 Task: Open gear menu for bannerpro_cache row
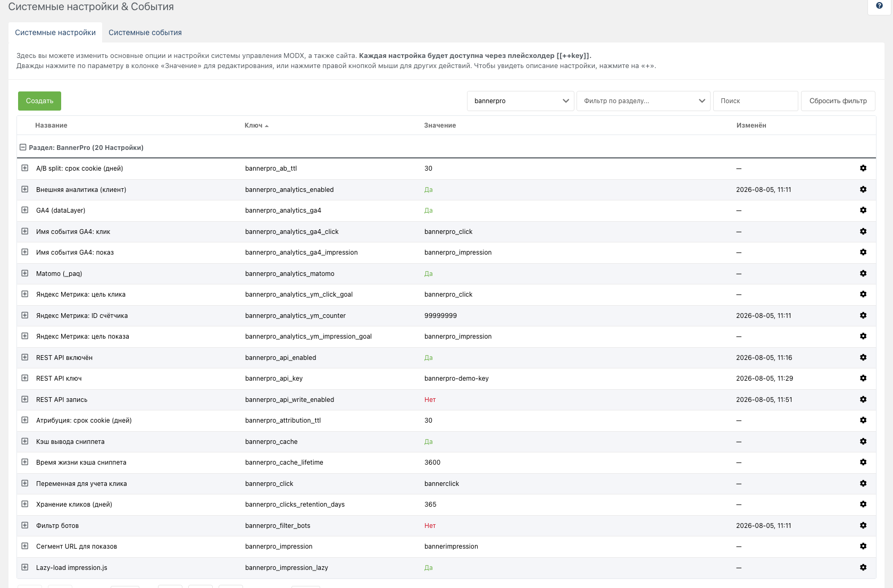(863, 441)
